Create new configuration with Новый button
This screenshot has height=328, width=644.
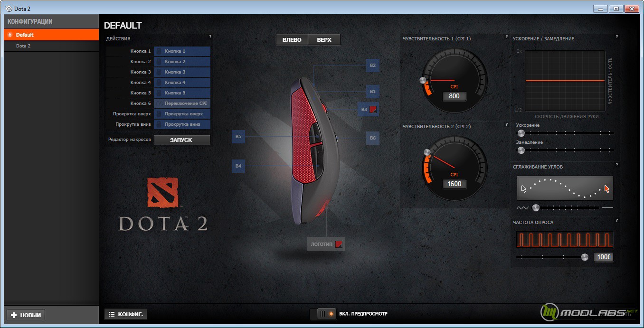(26, 315)
